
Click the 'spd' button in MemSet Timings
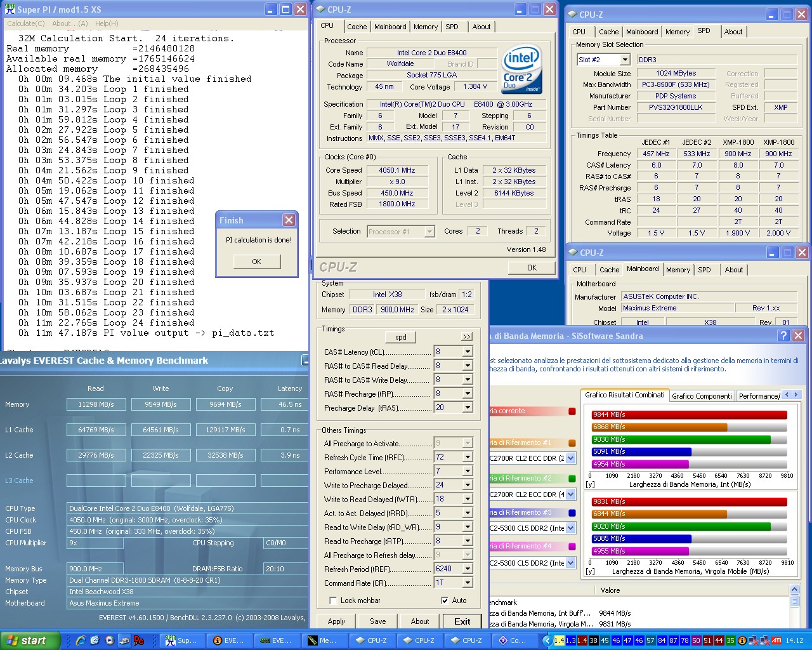(x=401, y=337)
